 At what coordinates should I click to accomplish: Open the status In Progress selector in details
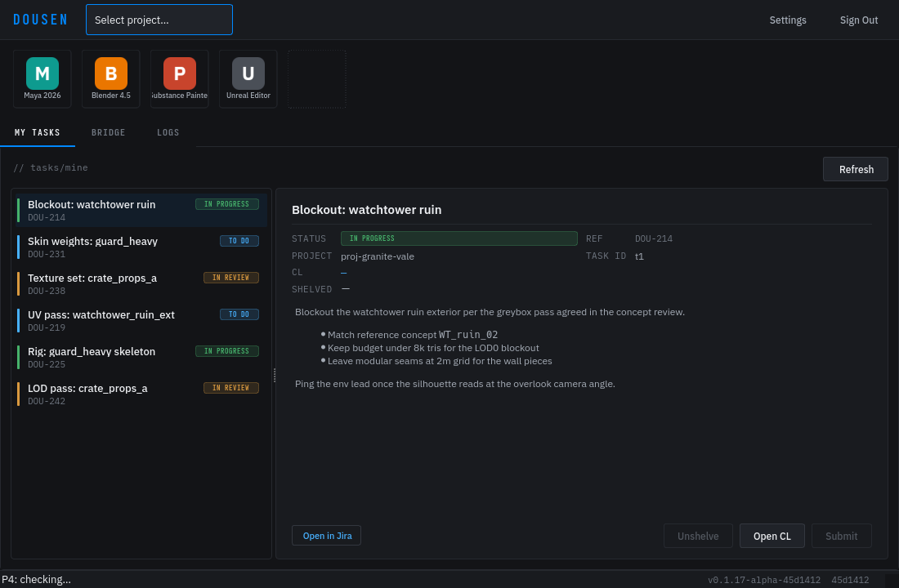click(458, 238)
